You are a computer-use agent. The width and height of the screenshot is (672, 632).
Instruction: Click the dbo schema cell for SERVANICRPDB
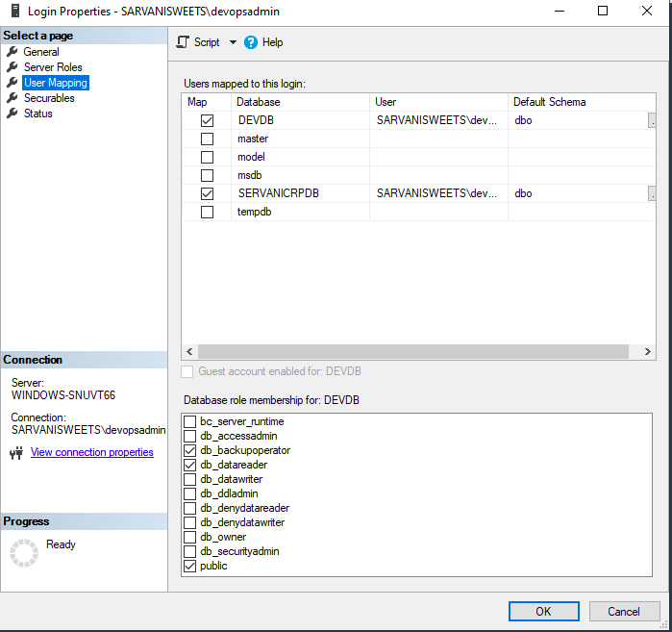click(x=578, y=193)
